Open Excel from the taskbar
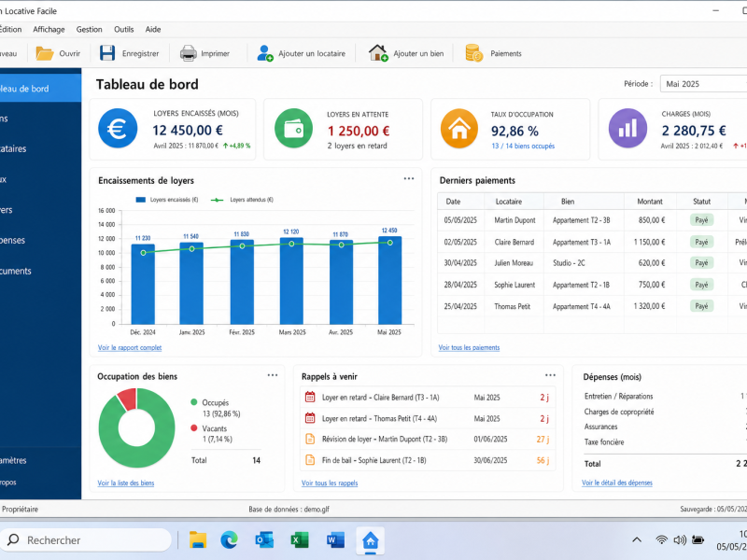747x560 pixels. (x=300, y=540)
